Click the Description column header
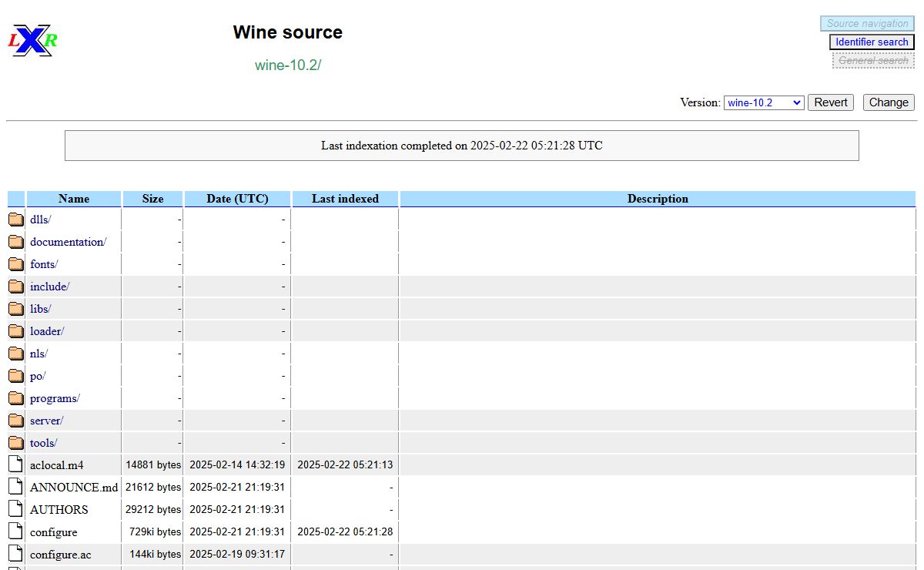 pyautogui.click(x=658, y=199)
